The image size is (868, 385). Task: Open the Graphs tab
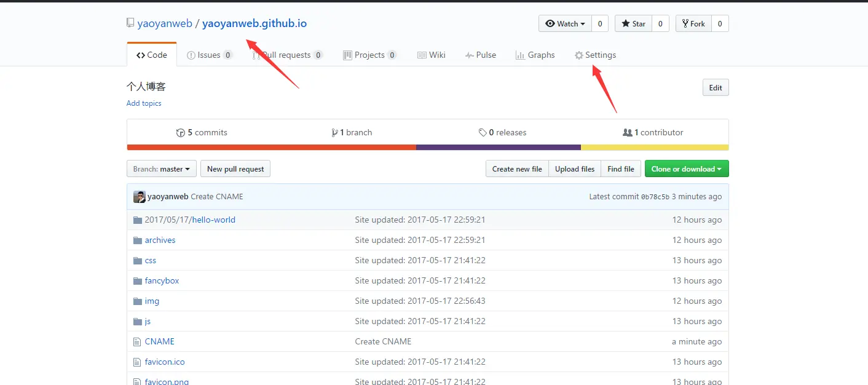[535, 55]
